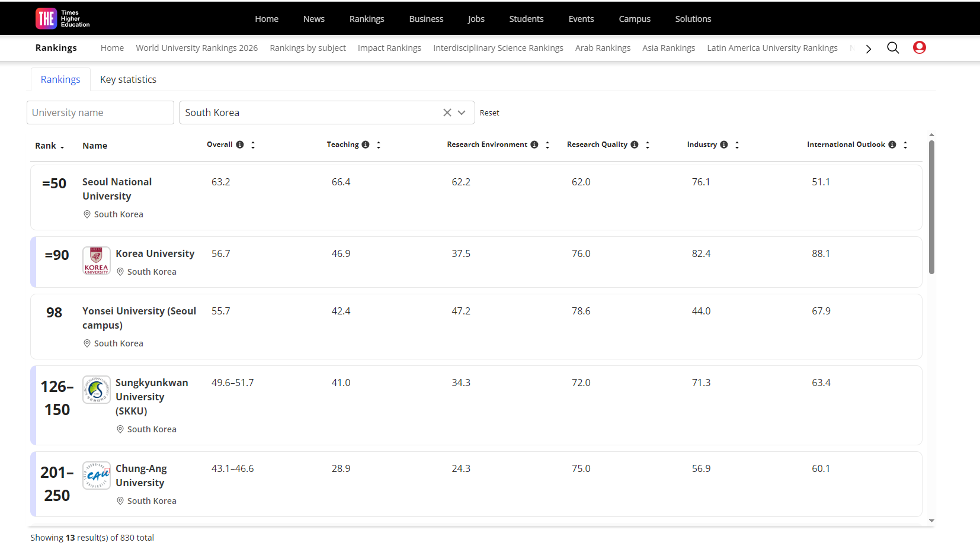Select Korea University international outlook 88.1
The width and height of the screenshot is (980, 559).
pyautogui.click(x=821, y=253)
